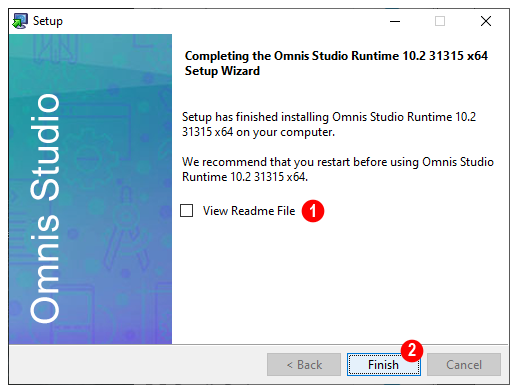Click the vertical "Omnis Studio" logo text

45,208
